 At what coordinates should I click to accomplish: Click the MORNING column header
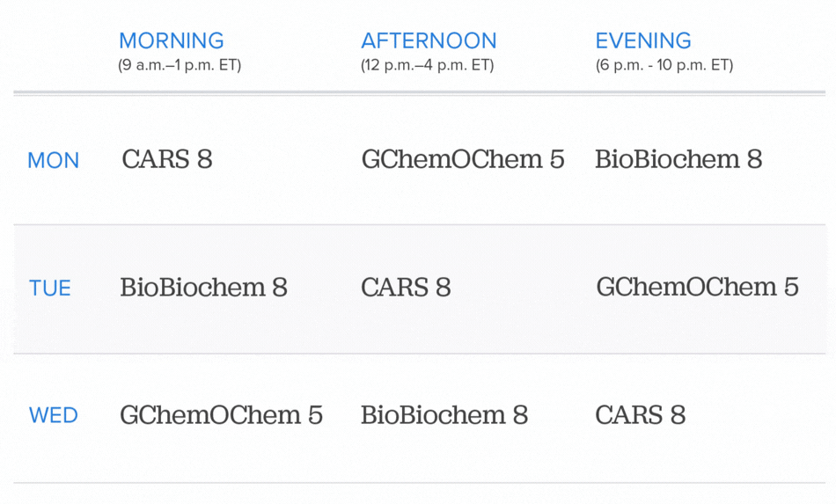(172, 40)
